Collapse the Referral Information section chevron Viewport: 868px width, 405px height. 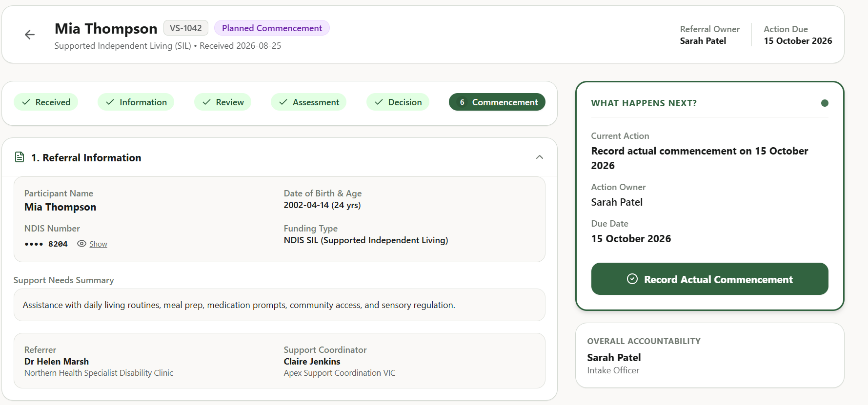tap(540, 157)
